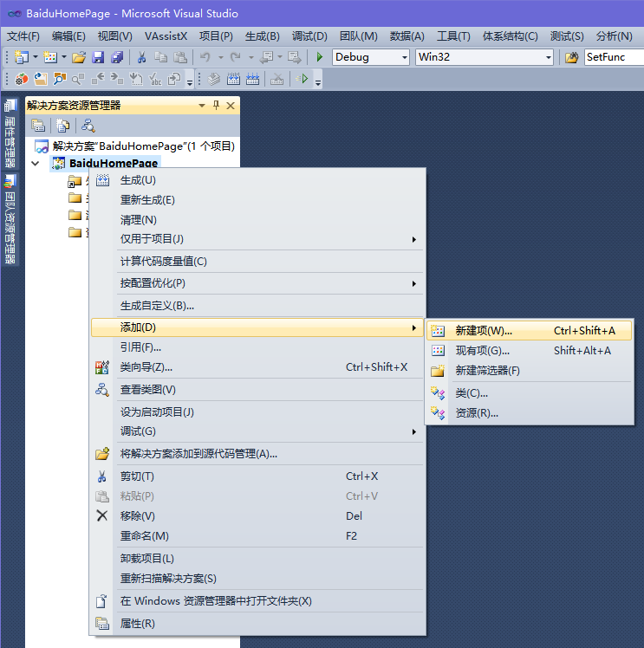Choose 查看类图(V) entry

point(258,390)
